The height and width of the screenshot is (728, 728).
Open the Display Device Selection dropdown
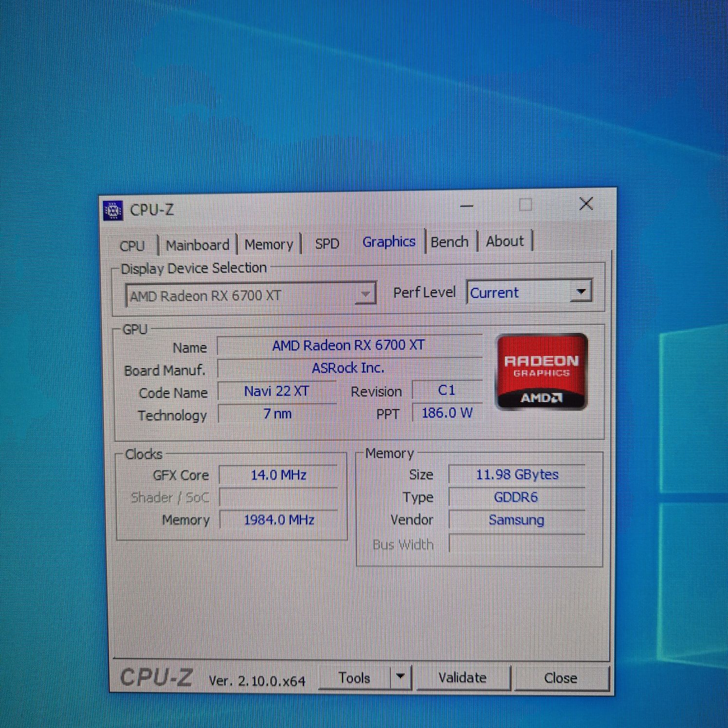(x=251, y=295)
